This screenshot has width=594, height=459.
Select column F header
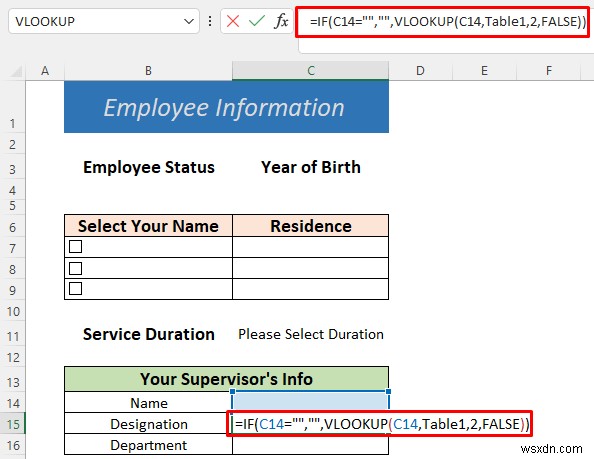(x=549, y=71)
